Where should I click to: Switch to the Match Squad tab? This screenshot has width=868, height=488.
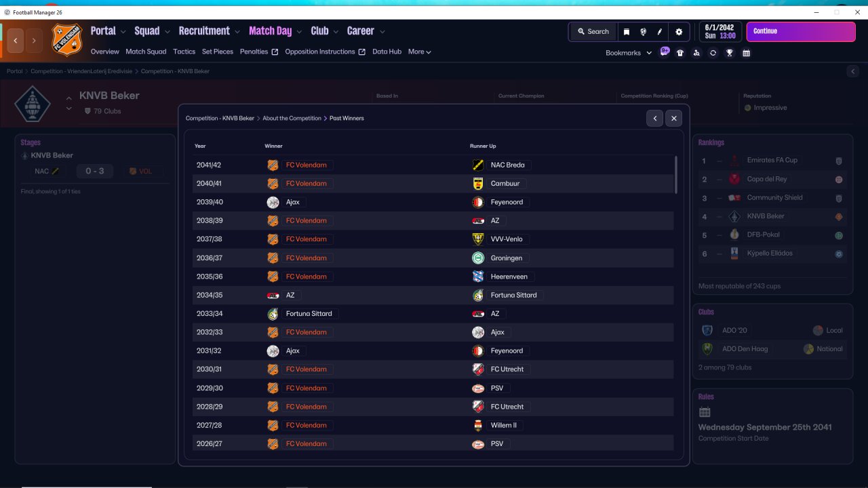(146, 52)
